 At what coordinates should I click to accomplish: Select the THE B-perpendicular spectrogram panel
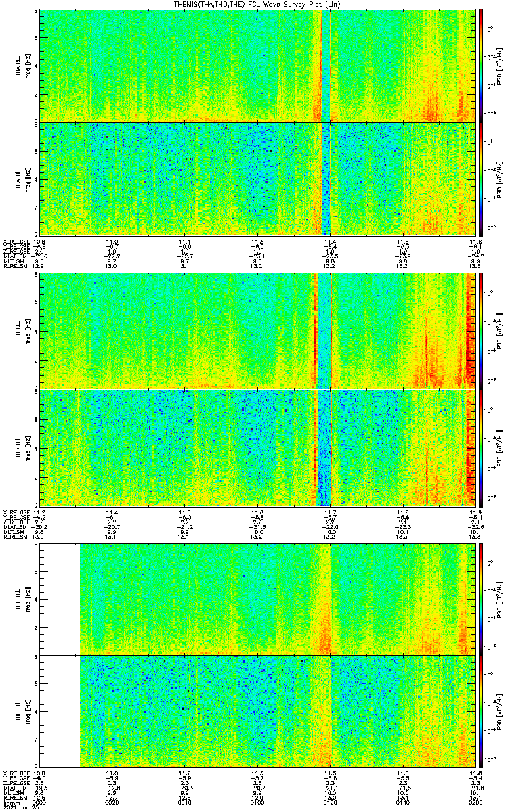[x=257, y=598]
